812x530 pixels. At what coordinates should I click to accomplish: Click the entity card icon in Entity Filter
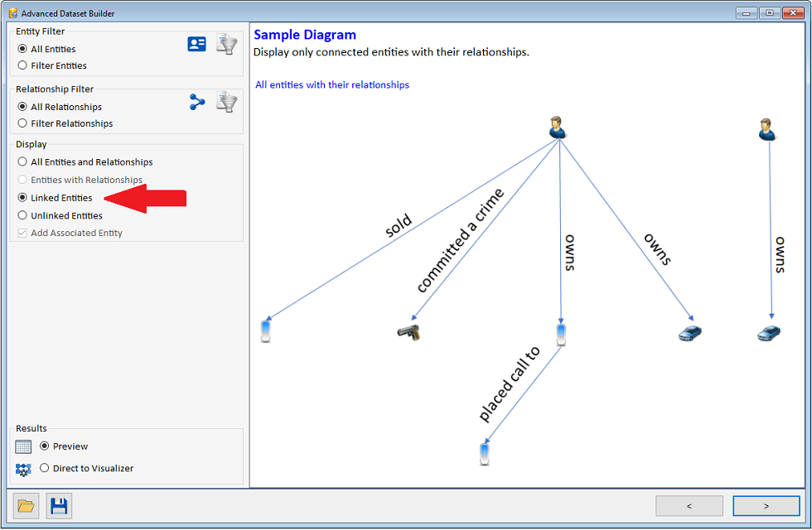coord(196,43)
